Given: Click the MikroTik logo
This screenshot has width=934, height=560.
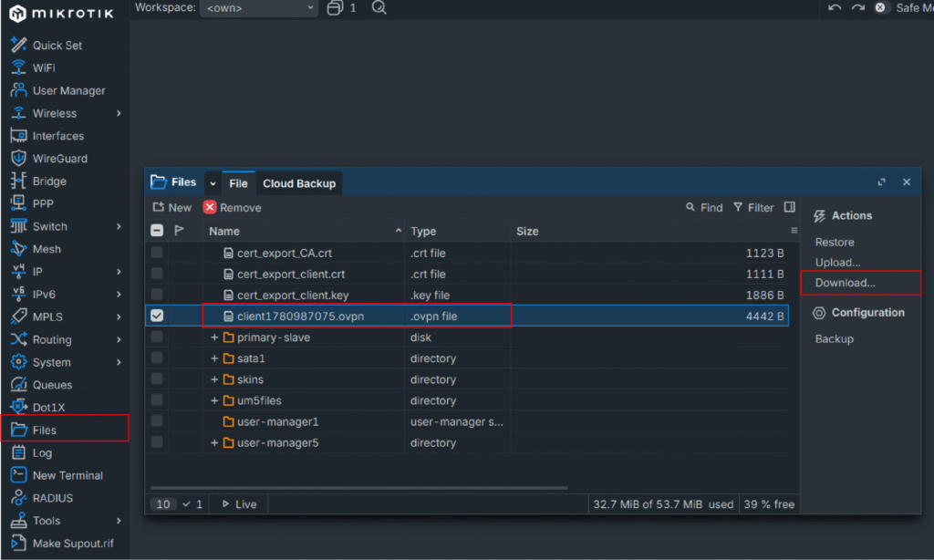Looking at the screenshot, I should pos(61,13).
